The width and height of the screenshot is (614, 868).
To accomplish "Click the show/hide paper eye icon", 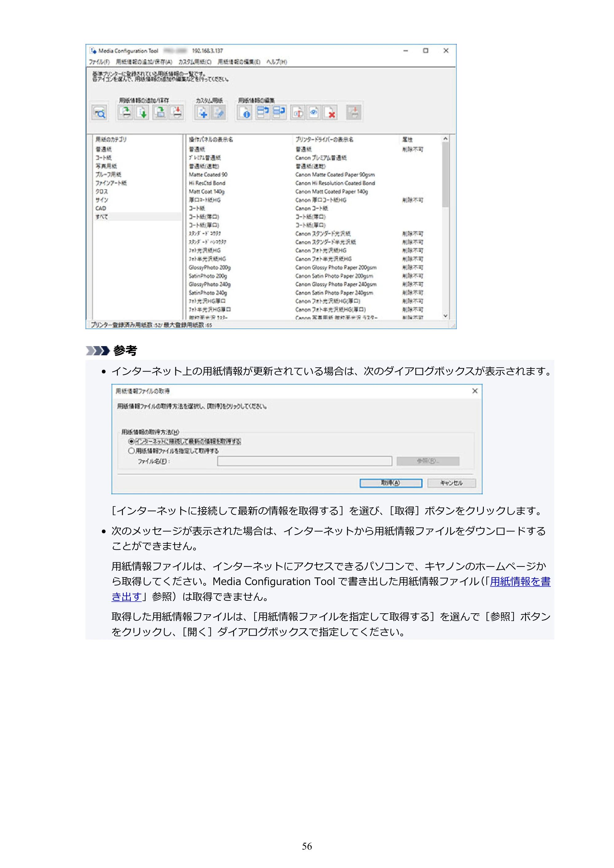I will pyautogui.click(x=314, y=112).
